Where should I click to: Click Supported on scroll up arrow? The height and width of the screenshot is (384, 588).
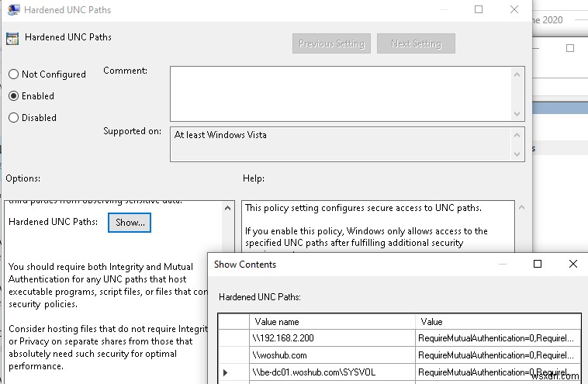click(517, 135)
